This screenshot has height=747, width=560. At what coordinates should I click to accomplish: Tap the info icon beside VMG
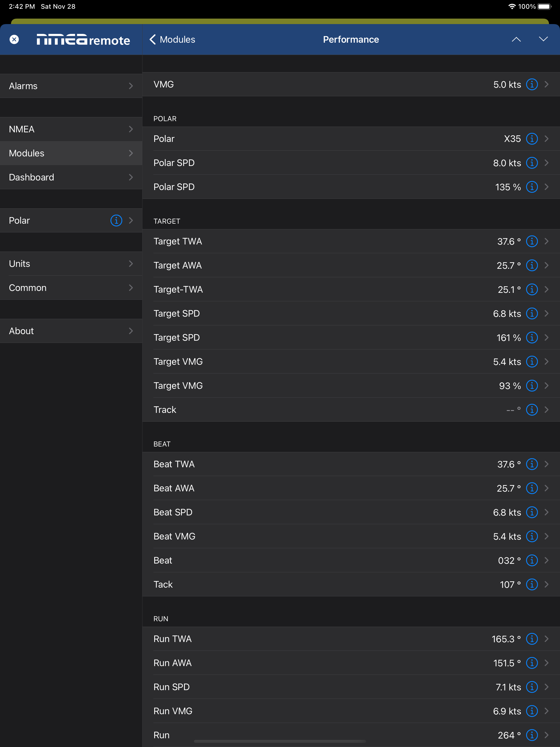click(532, 84)
